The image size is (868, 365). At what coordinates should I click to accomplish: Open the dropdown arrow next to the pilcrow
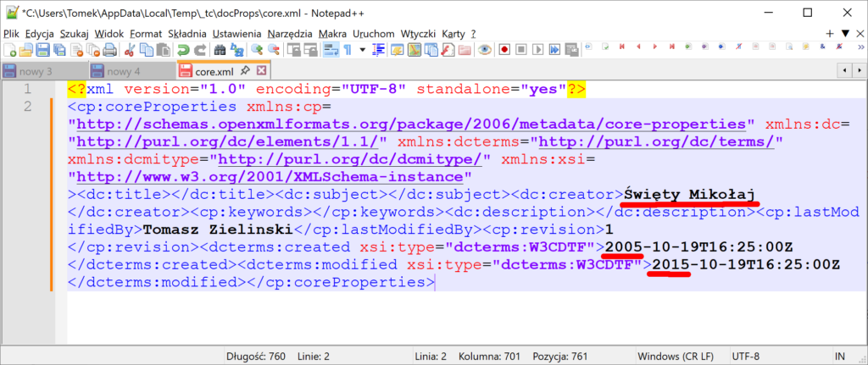pos(363,50)
